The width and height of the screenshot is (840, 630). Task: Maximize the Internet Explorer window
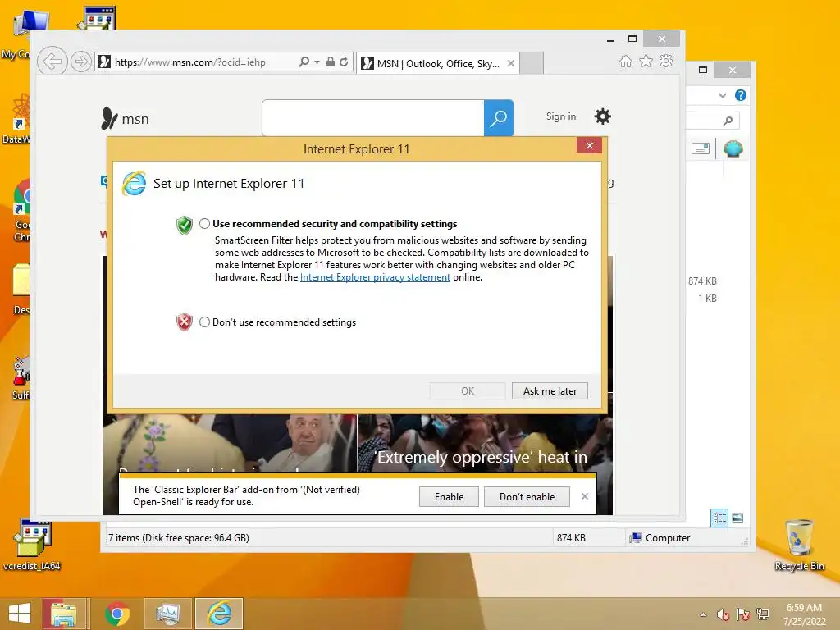[x=632, y=39]
